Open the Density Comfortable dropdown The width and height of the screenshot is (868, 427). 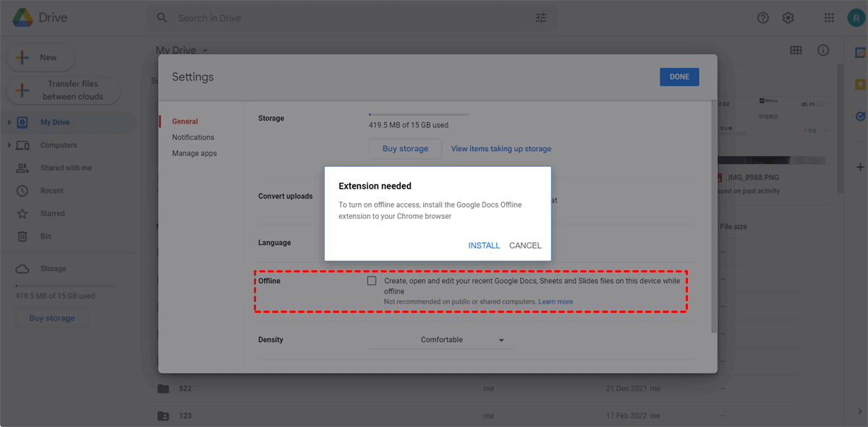[442, 340]
